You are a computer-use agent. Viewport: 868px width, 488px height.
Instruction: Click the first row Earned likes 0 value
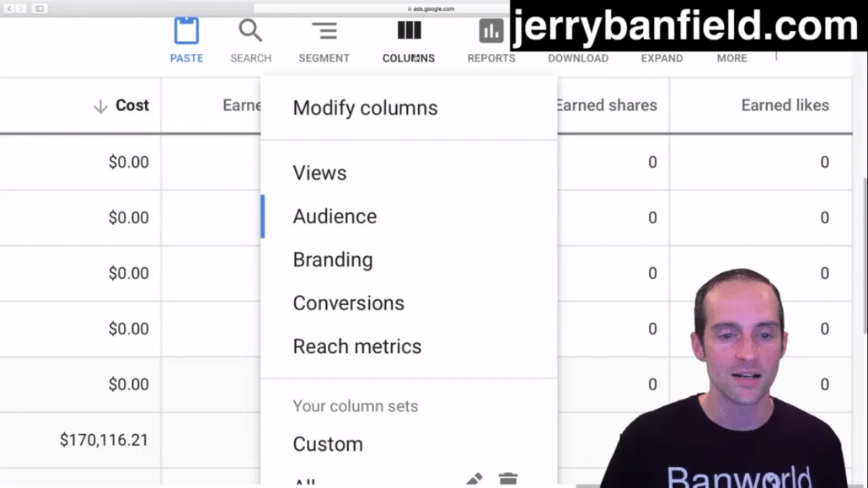(824, 163)
